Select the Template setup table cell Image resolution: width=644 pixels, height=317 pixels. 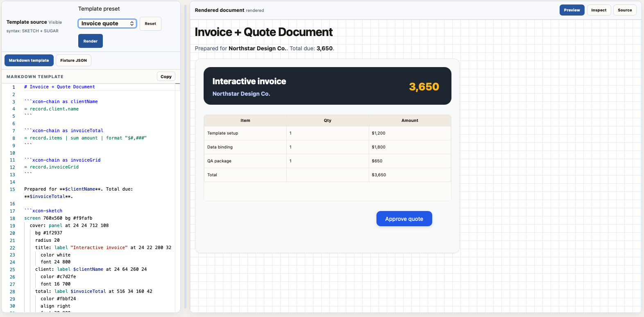point(245,133)
